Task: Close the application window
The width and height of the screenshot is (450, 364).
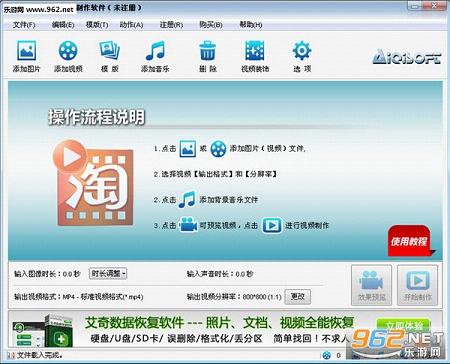Action: (435, 6)
